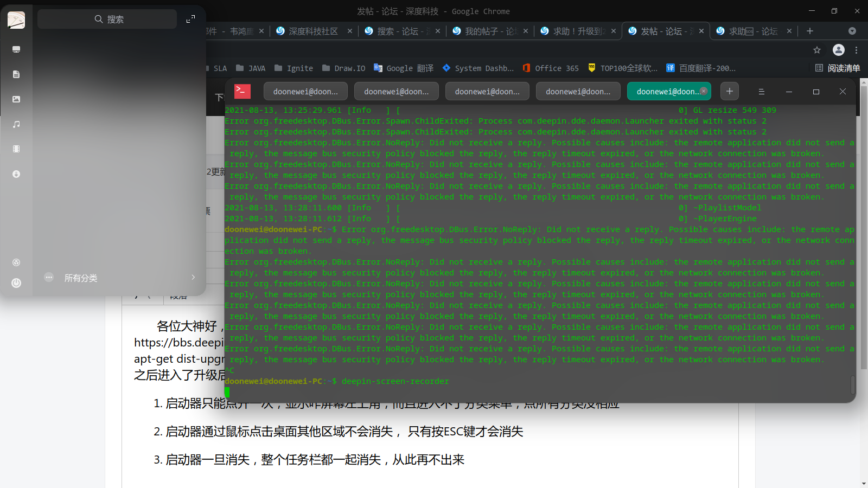The height and width of the screenshot is (488, 868).
Task: Open Control Center settings from launcher
Action: click(16, 262)
